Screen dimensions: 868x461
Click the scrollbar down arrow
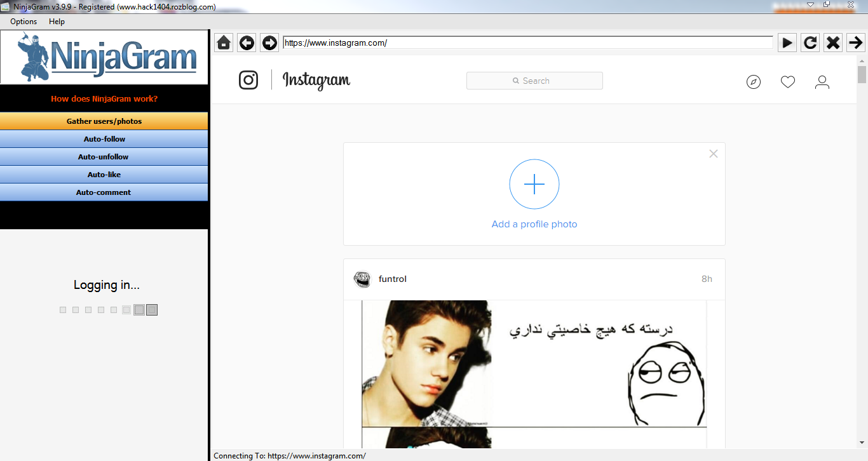[x=862, y=443]
